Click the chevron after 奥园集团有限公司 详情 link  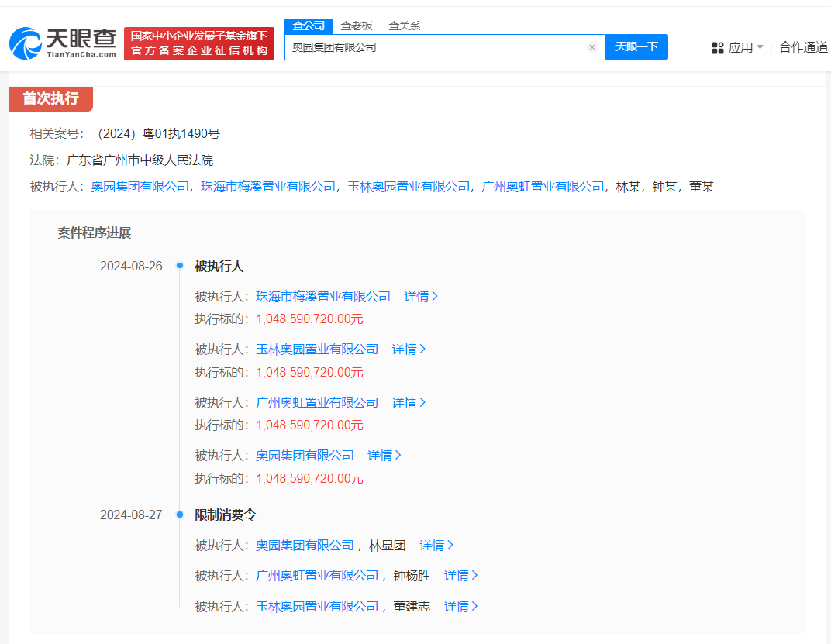pyautogui.click(x=399, y=456)
